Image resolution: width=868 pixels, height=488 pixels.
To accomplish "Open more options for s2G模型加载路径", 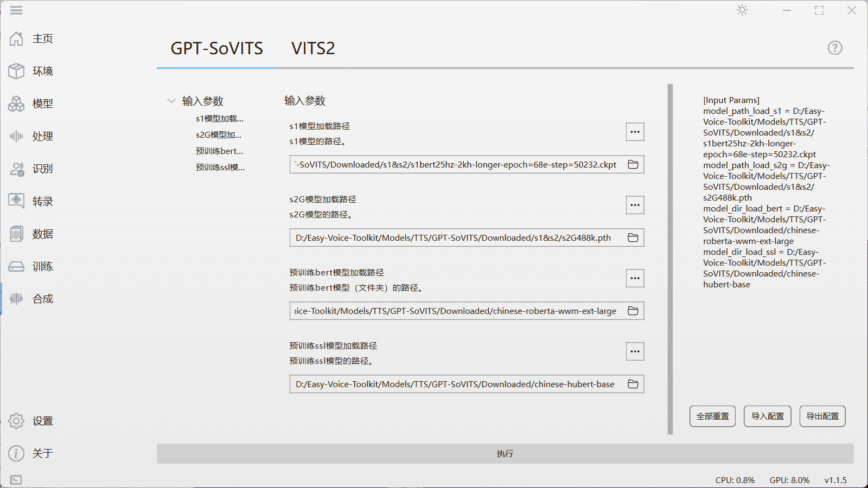I will pyautogui.click(x=635, y=205).
